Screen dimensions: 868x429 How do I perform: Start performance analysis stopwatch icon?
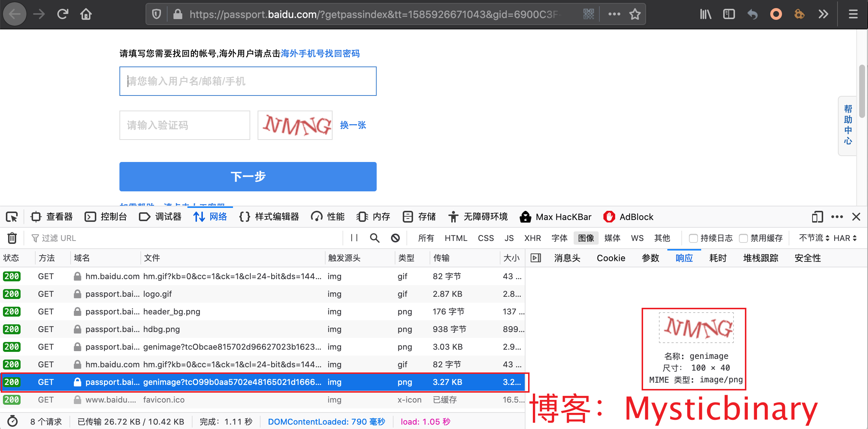coord(12,421)
